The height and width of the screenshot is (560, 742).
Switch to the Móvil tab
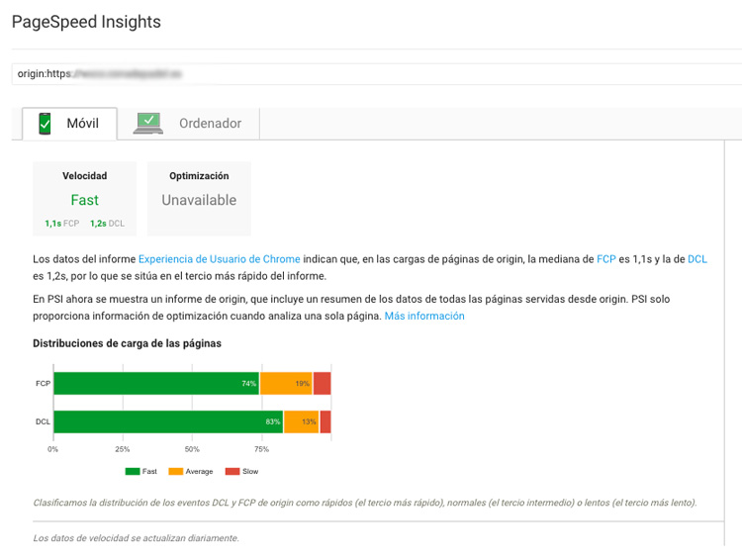click(x=69, y=124)
